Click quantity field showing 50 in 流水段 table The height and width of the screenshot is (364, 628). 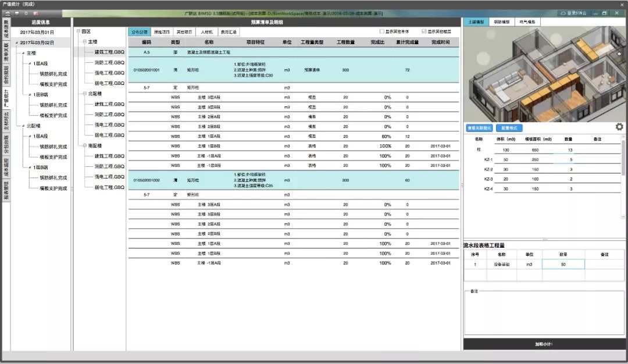[x=563, y=265]
